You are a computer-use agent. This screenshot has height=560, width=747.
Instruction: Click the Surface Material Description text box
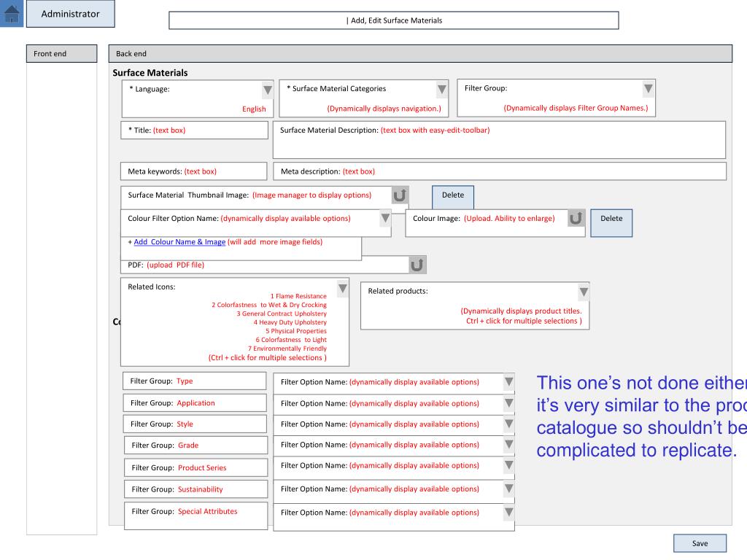point(499,139)
